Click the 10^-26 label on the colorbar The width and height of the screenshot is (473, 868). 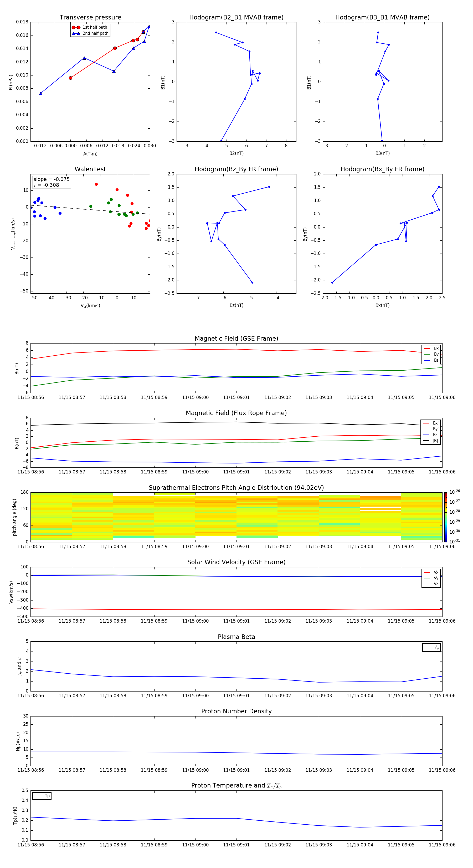pyautogui.click(x=455, y=492)
